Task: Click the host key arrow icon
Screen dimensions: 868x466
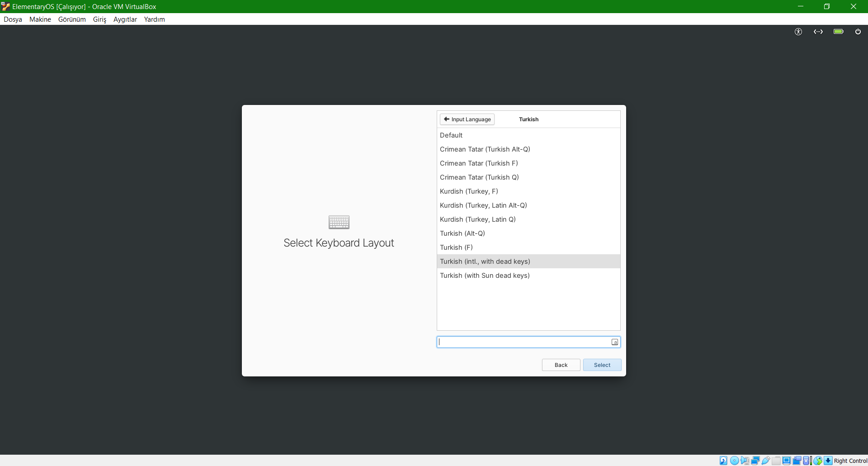Action: click(x=828, y=461)
